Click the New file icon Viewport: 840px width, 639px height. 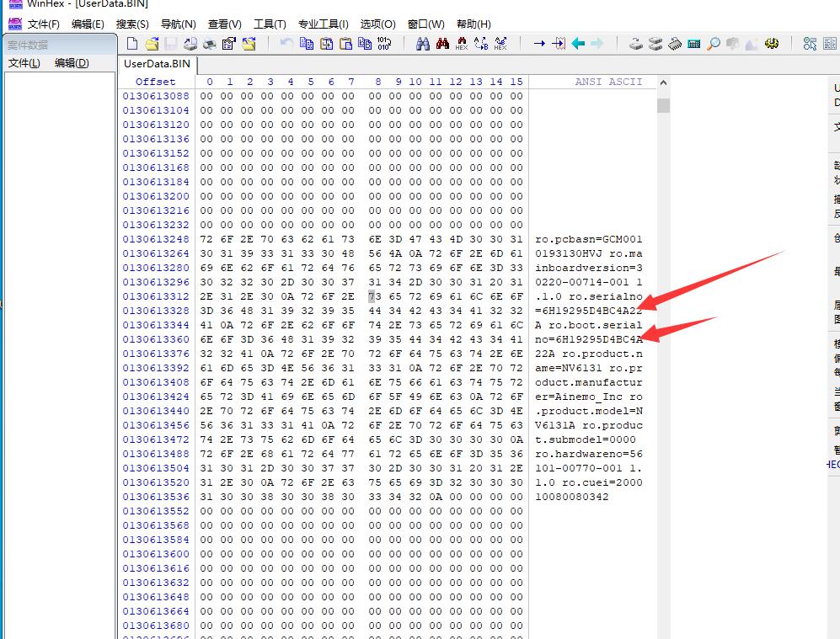[132, 44]
